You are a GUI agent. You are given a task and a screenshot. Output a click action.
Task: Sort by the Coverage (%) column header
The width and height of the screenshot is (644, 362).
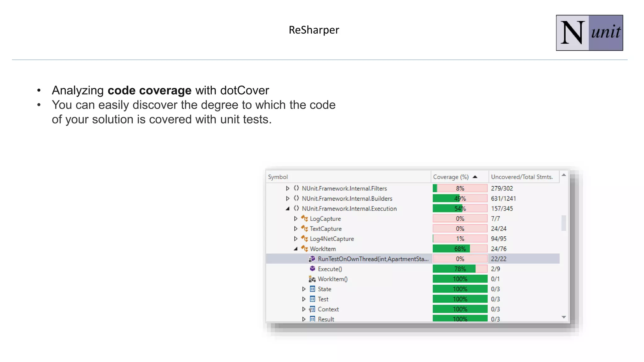pos(459,177)
